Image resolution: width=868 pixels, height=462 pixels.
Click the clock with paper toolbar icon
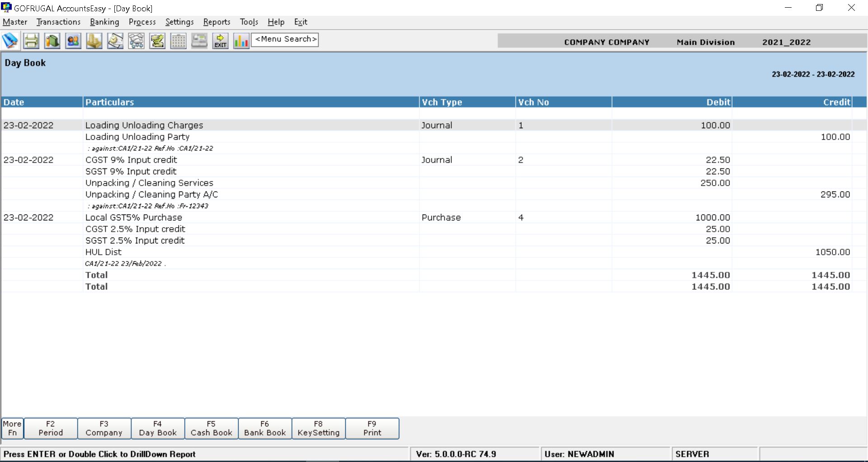115,41
